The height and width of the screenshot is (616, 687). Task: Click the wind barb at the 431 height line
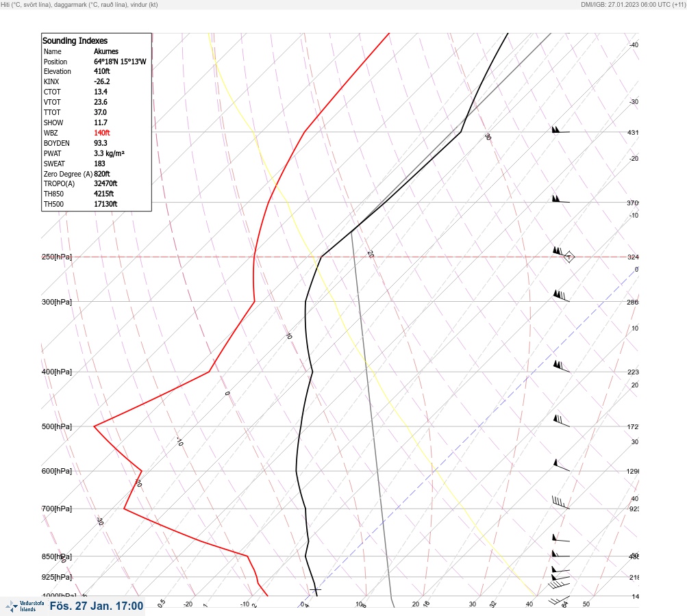point(561,129)
